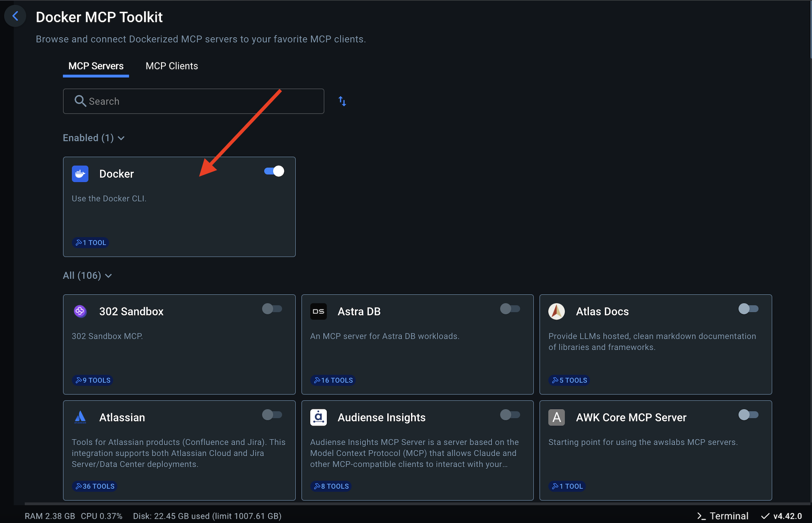Click the Atlas Docs logo icon
Screen dimensions: 812x523
pyautogui.click(x=556, y=311)
